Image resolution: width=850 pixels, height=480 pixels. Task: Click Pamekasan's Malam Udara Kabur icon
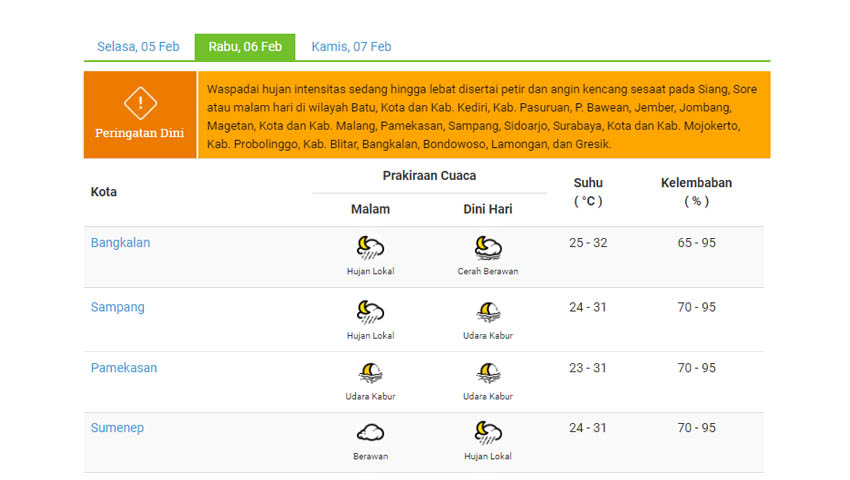(370, 373)
